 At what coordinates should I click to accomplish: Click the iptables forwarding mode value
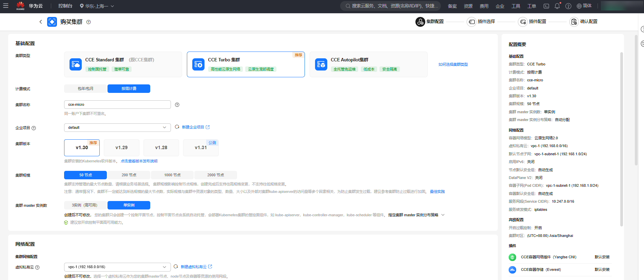pos(541,209)
